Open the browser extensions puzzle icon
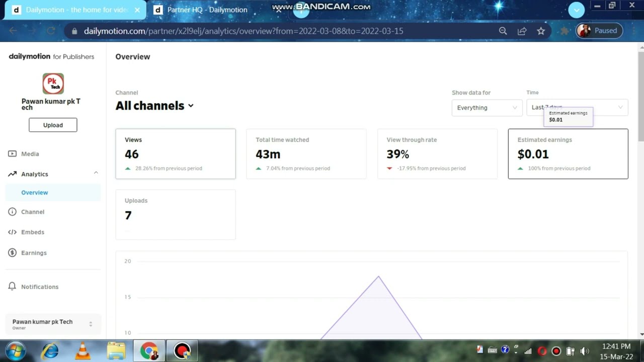The image size is (644, 362). [565, 31]
